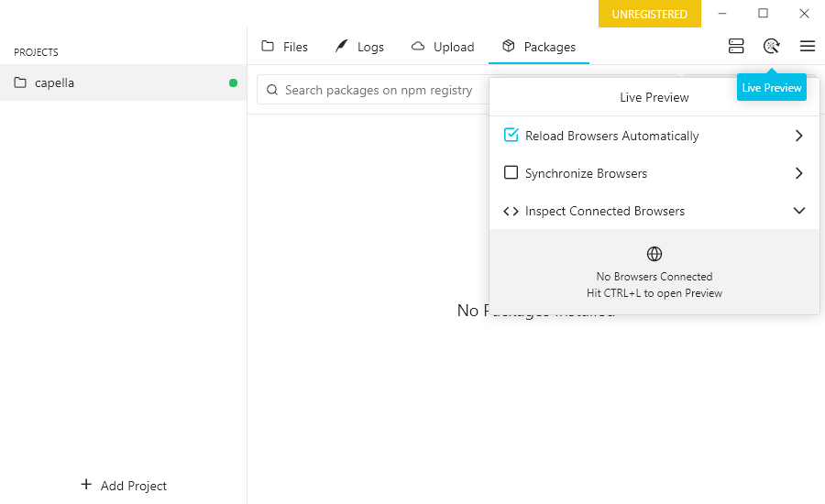Enable the Synchronize Browsers checkbox
The height and width of the screenshot is (504, 825).
pos(511,173)
